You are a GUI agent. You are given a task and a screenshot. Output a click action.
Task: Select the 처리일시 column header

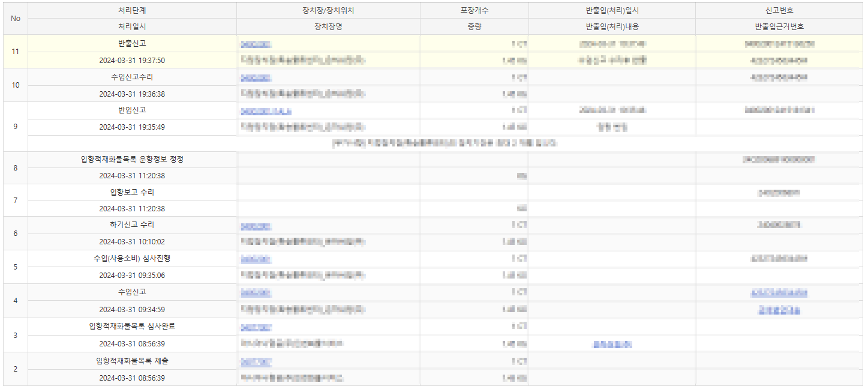pos(132,26)
